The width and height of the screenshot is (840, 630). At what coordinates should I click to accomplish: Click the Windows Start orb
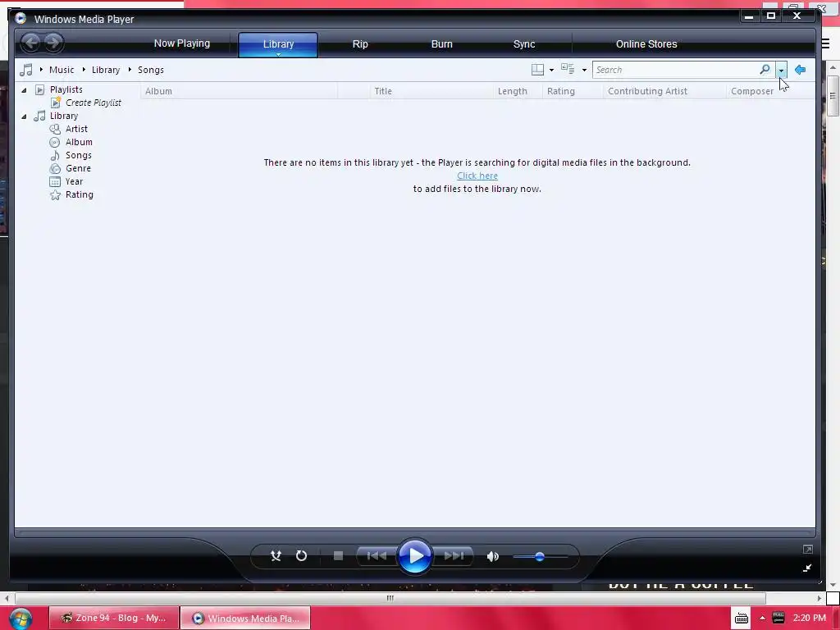click(x=21, y=619)
